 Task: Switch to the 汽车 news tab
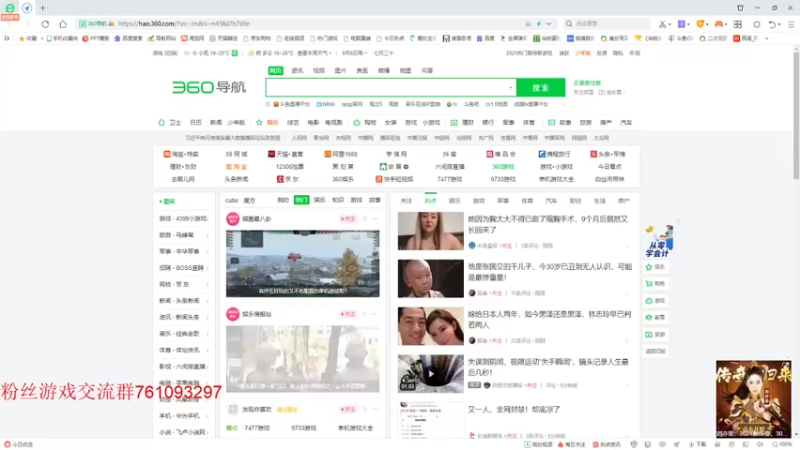[551, 201]
